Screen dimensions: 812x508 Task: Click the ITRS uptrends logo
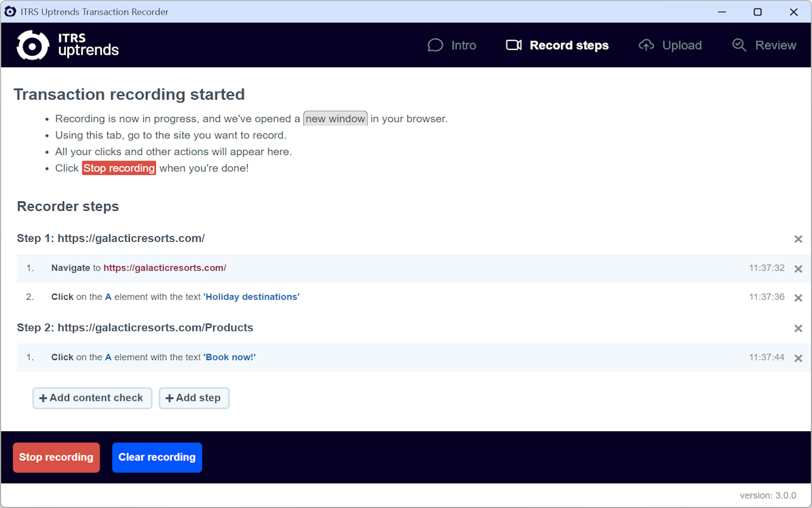click(67, 45)
